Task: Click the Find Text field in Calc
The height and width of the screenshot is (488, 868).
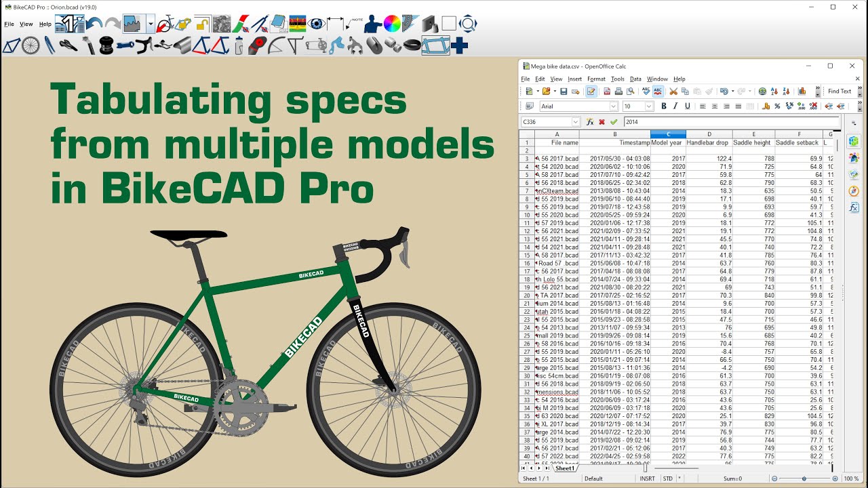Action: [x=840, y=91]
